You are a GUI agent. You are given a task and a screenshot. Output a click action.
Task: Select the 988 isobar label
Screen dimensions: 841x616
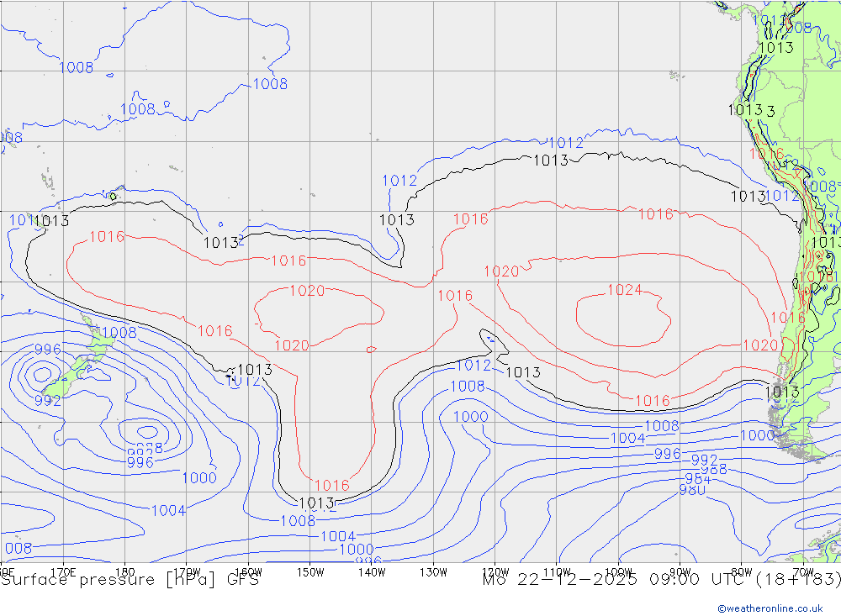point(714,470)
